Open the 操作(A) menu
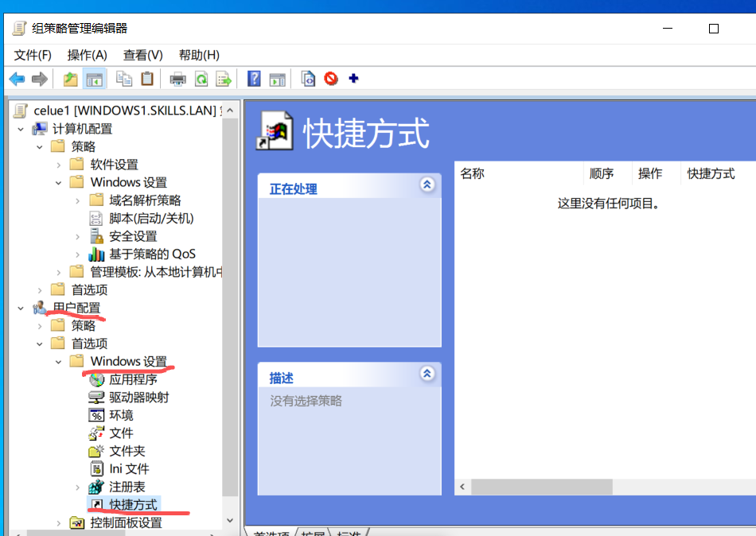 click(x=87, y=55)
